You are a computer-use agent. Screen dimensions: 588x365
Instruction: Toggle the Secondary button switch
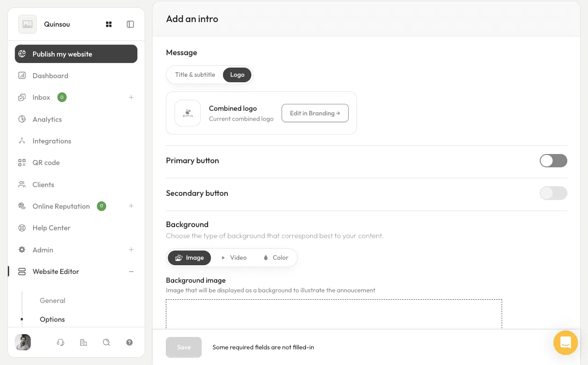(554, 193)
